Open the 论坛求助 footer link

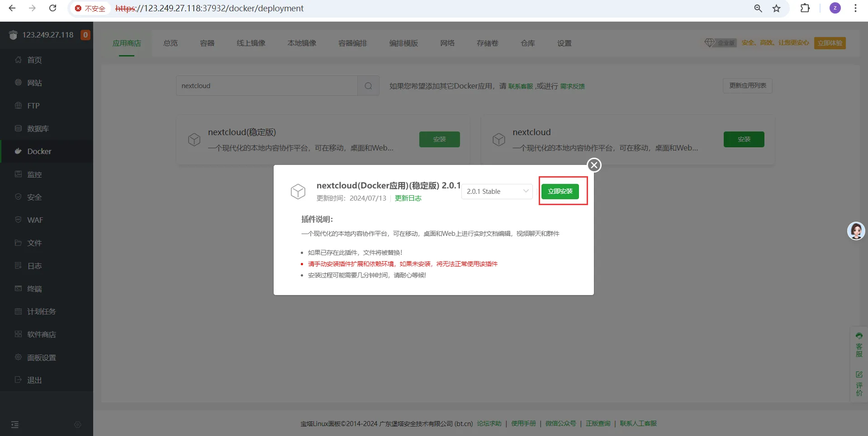(489, 424)
